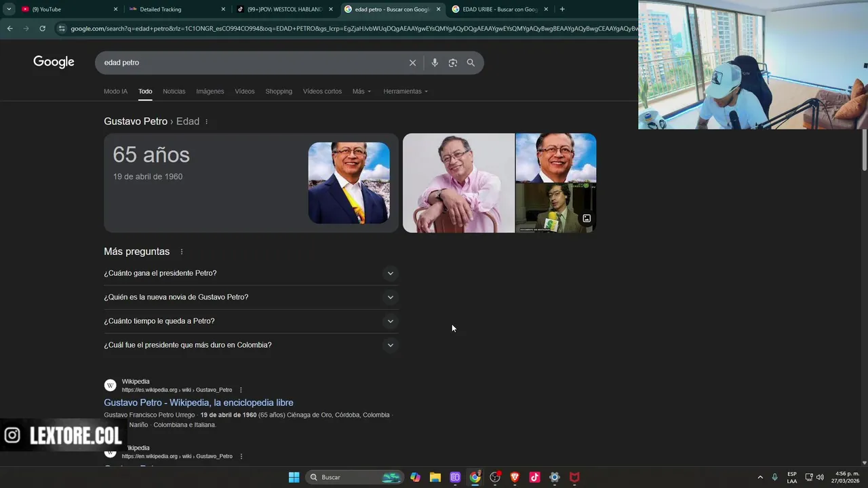Close the EDAD URIBE tab
This screenshot has height=488, width=868.
coord(546,9)
